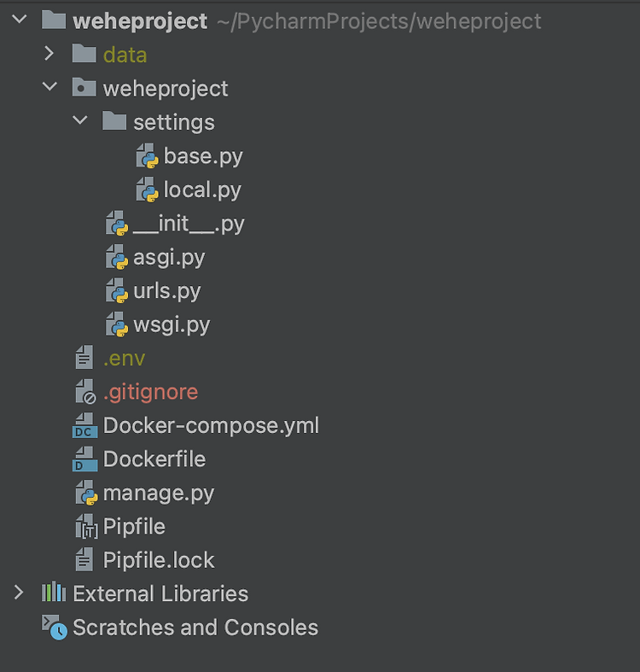Select base.py in settings
Screen dimensions: 640x672
point(203,156)
